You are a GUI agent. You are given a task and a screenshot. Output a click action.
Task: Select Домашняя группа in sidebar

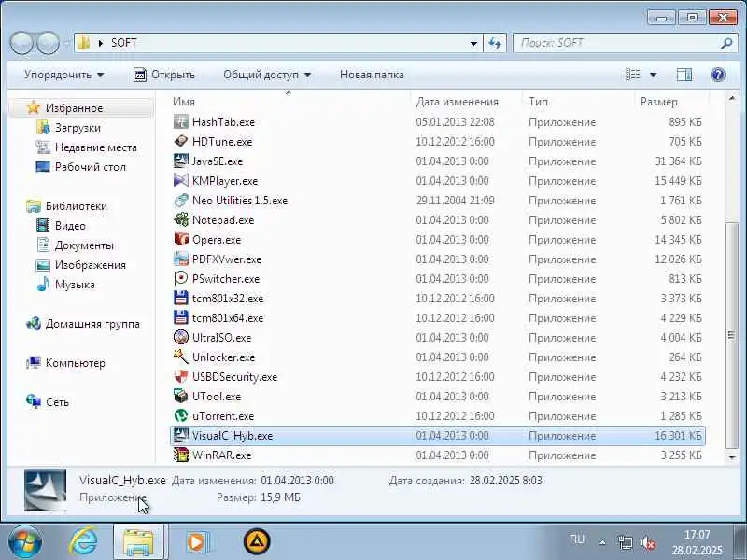[x=92, y=324]
